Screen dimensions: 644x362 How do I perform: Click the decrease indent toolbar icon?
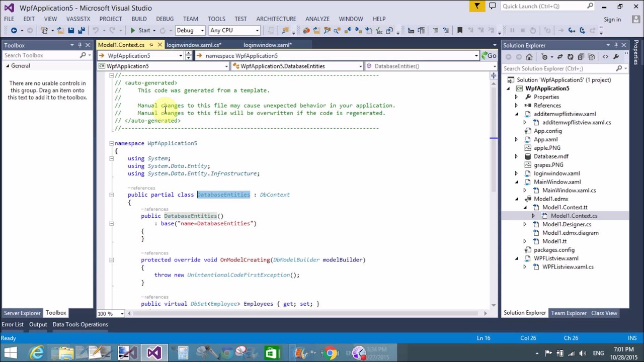coord(435,31)
